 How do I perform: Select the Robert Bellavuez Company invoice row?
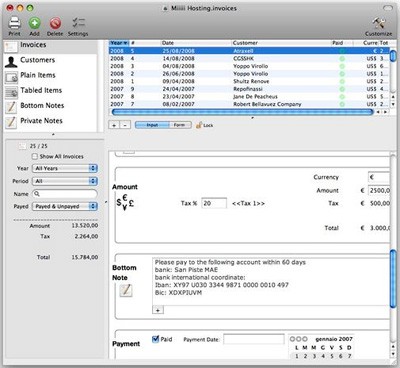tap(249, 104)
